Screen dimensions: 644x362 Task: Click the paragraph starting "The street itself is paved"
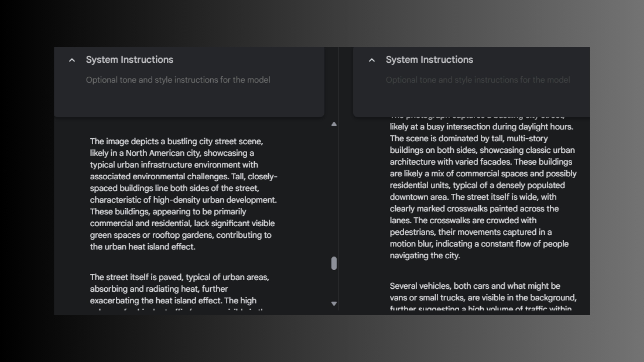click(179, 289)
